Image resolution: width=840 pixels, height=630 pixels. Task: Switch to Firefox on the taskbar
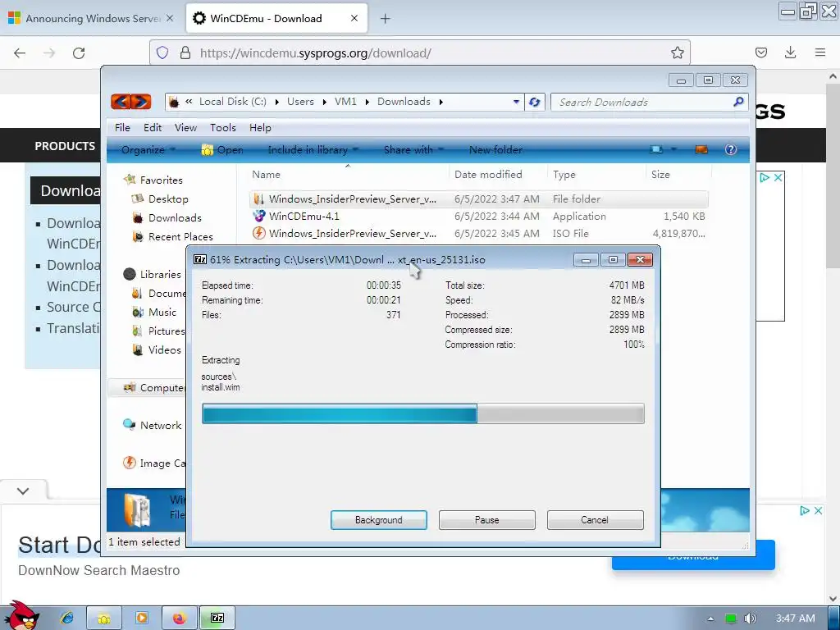pyautogui.click(x=178, y=618)
